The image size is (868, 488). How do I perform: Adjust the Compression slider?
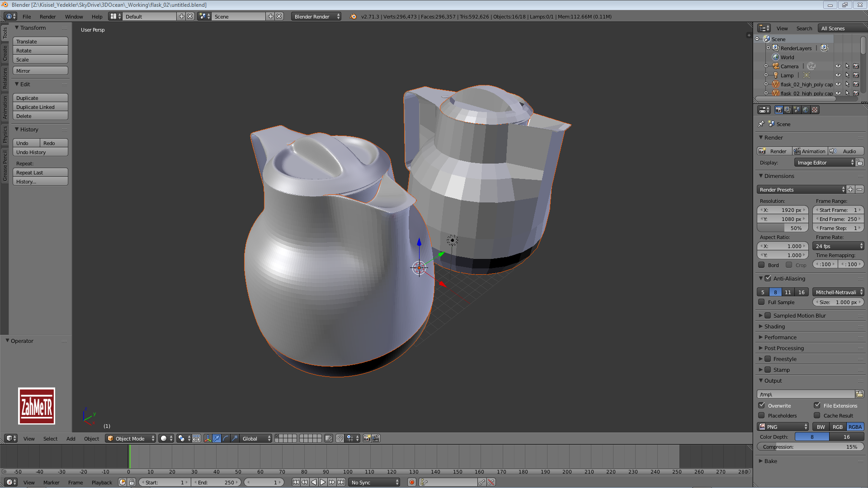(810, 447)
